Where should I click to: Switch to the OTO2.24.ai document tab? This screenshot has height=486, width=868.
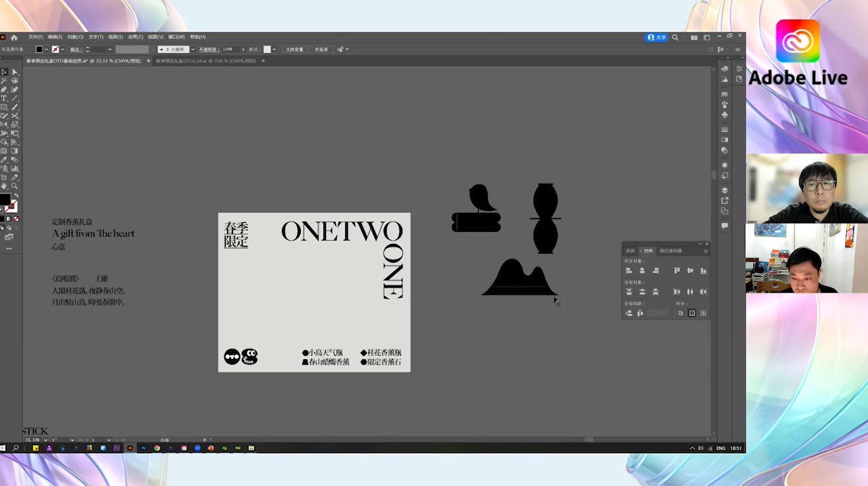(206, 61)
